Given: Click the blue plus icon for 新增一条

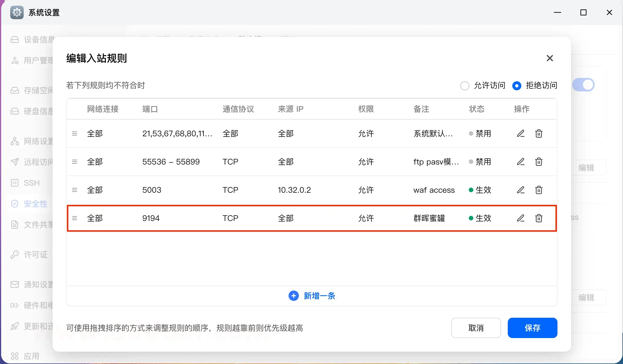Looking at the screenshot, I should [293, 296].
